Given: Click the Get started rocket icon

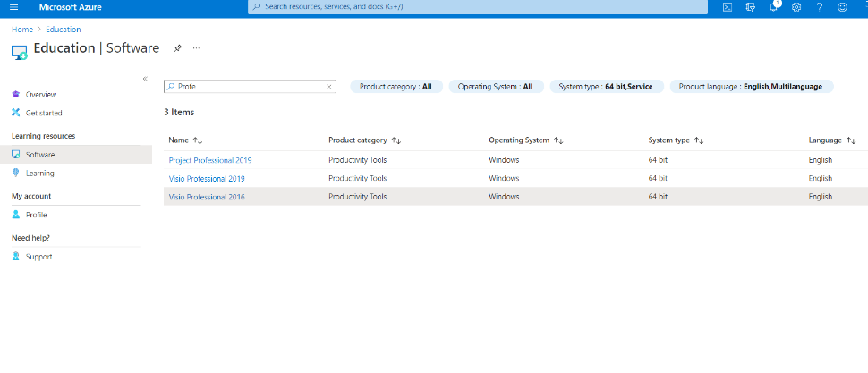Looking at the screenshot, I should 16,113.
